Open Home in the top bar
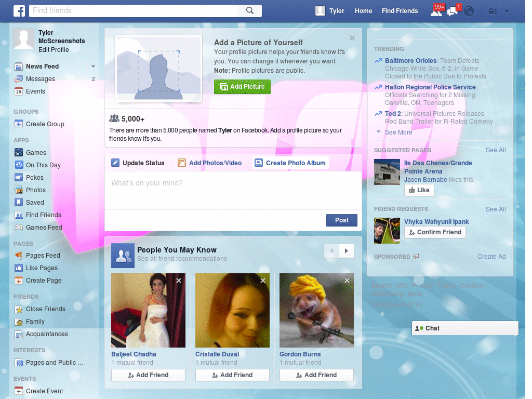The image size is (532, 399). pos(363,11)
